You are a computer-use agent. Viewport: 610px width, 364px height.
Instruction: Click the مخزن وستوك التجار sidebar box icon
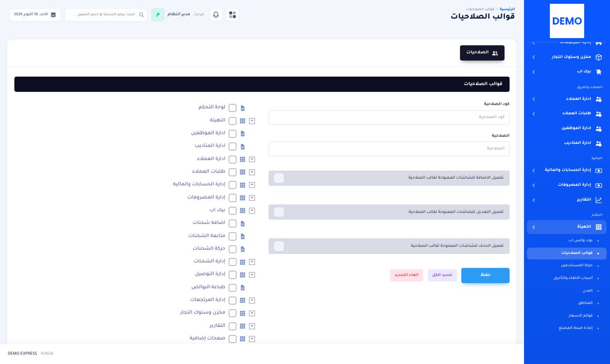click(599, 57)
